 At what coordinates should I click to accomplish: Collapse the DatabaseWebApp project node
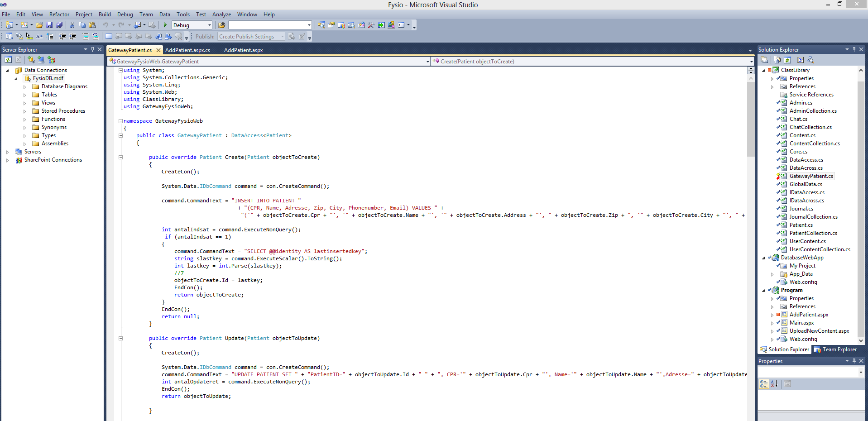(x=763, y=258)
